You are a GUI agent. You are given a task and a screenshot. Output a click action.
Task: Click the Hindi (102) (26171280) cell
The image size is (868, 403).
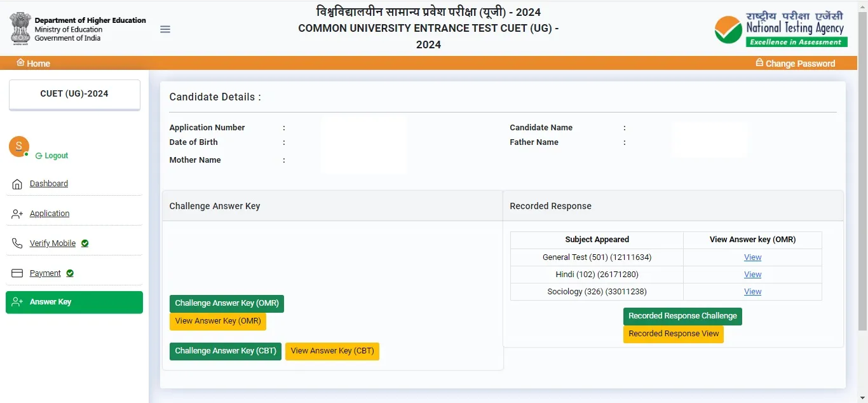pyautogui.click(x=597, y=275)
